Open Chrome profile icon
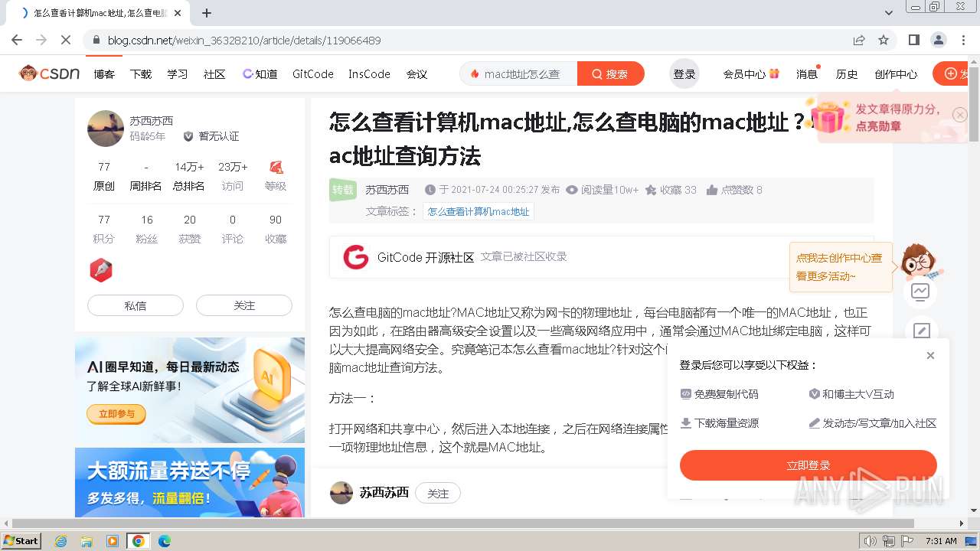The width and height of the screenshot is (980, 551). click(939, 40)
